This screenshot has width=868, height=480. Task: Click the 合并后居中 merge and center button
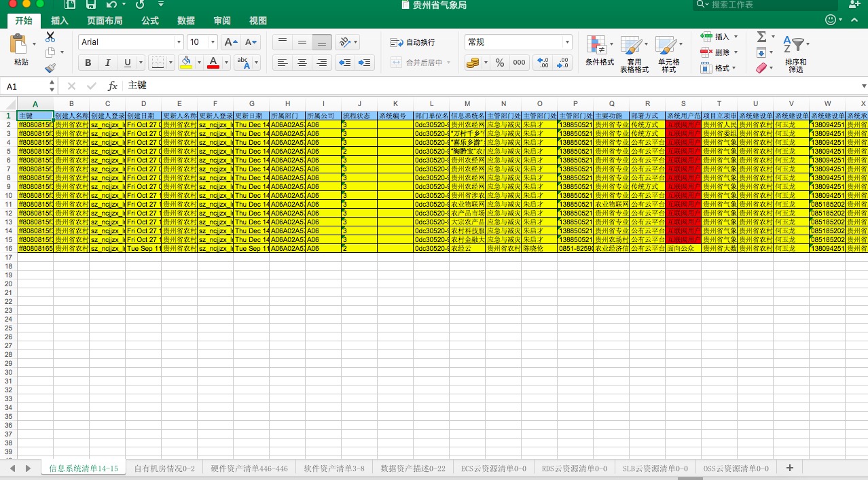click(x=413, y=62)
